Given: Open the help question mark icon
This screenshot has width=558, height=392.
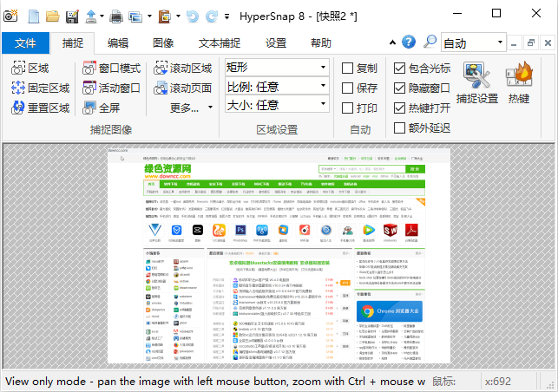Looking at the screenshot, I should pyautogui.click(x=409, y=42).
